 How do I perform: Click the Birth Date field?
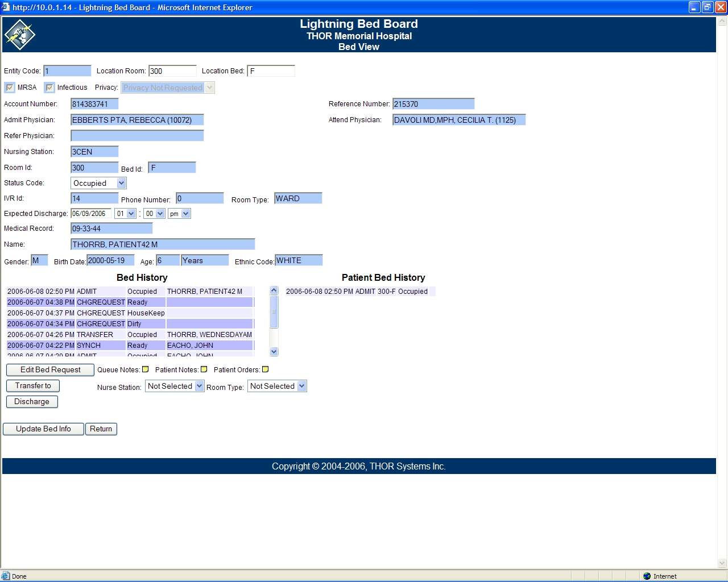click(x=110, y=260)
